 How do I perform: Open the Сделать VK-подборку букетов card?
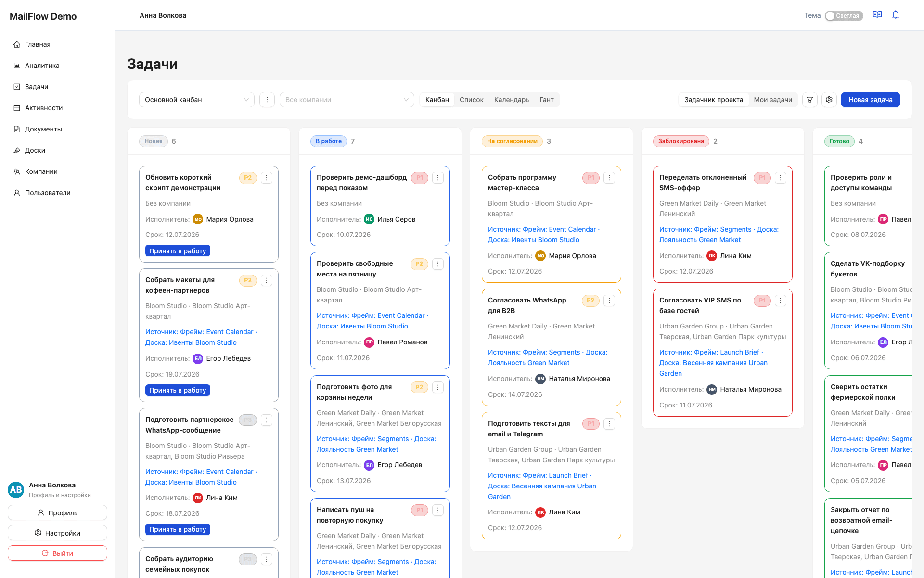[x=868, y=311]
